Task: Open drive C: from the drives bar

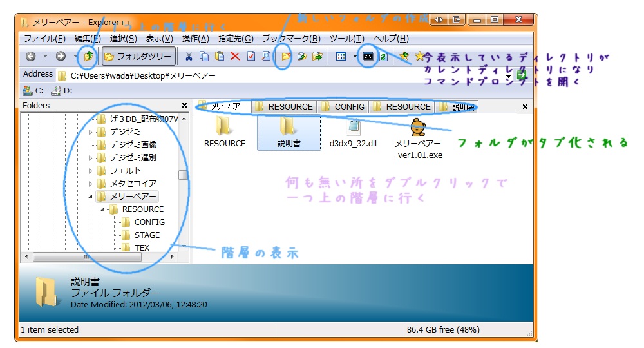Action: pos(33,91)
